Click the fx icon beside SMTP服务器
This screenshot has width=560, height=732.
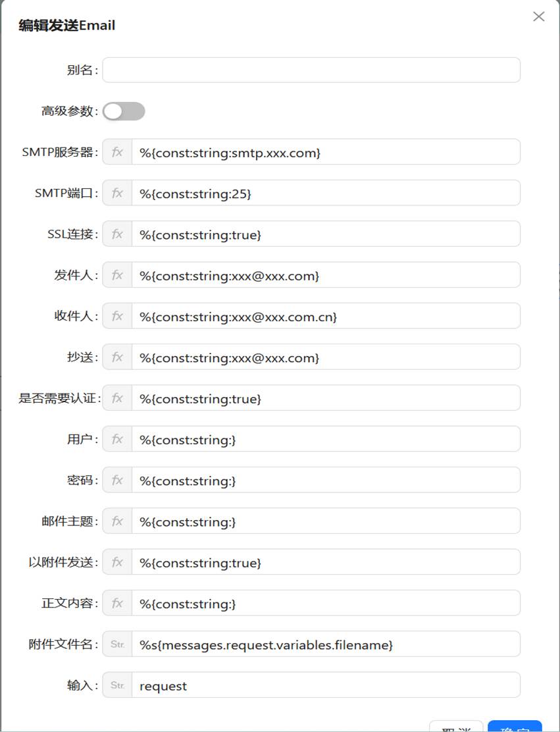117,152
